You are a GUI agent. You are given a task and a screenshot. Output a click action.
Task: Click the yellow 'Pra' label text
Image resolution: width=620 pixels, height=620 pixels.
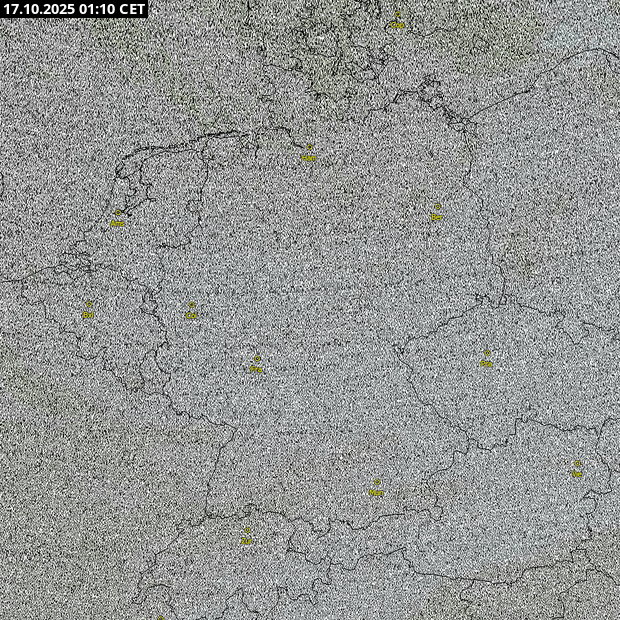(x=486, y=365)
